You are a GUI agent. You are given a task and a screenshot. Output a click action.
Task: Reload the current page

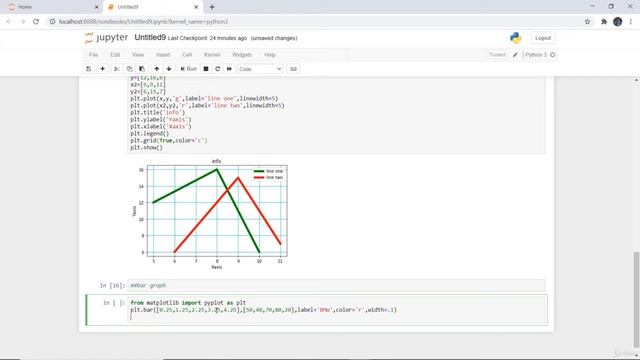pyautogui.click(x=36, y=22)
